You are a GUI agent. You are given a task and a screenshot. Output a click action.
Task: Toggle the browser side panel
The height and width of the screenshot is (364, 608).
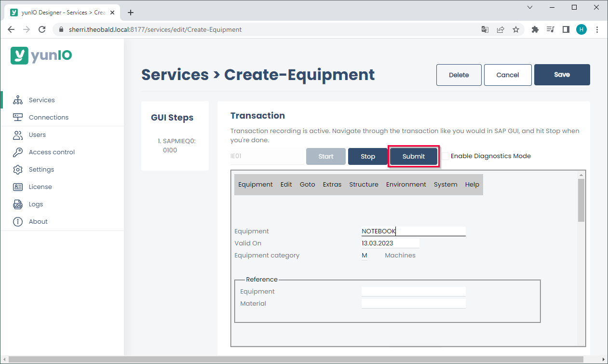click(566, 29)
